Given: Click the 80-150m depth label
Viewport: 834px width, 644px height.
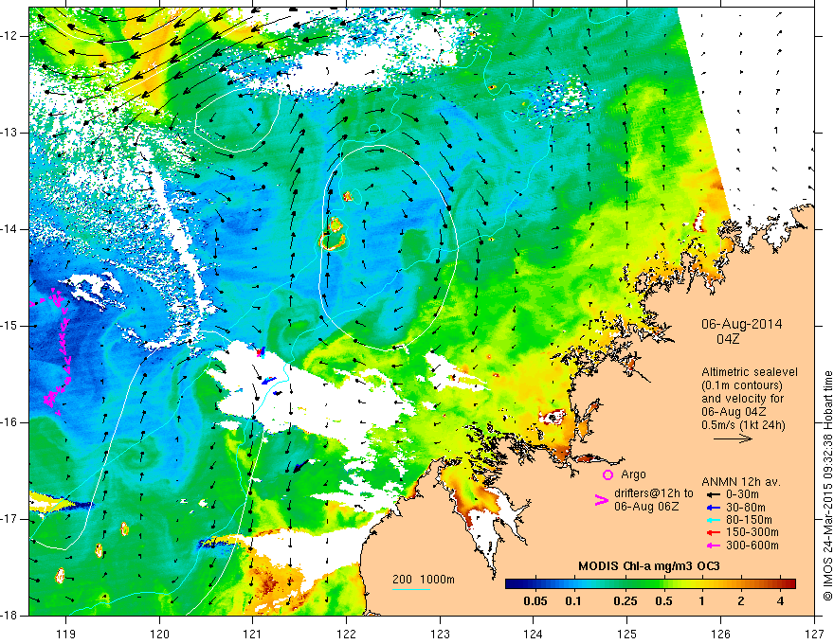Looking at the screenshot, I should click(749, 520).
